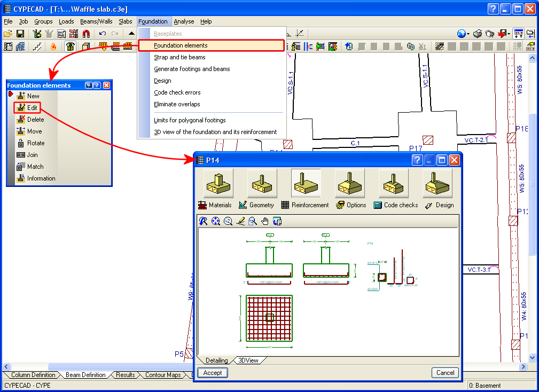Open Reinforcement grid option in P14

coord(304,205)
